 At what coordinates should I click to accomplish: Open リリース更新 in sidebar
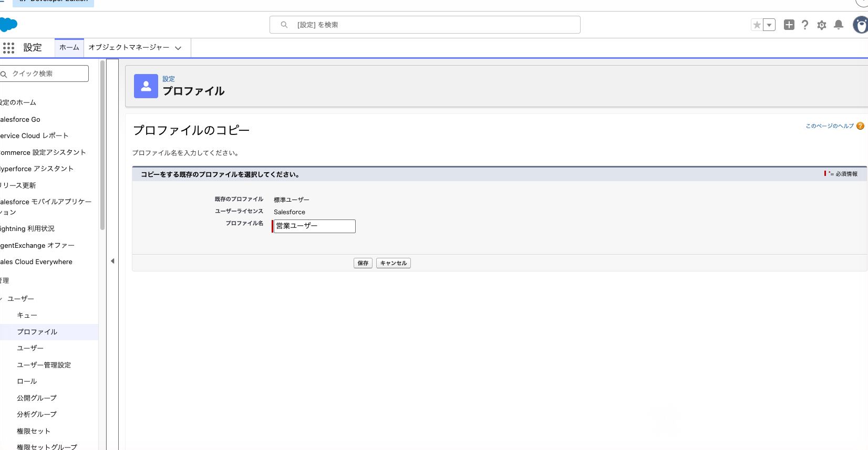point(18,185)
